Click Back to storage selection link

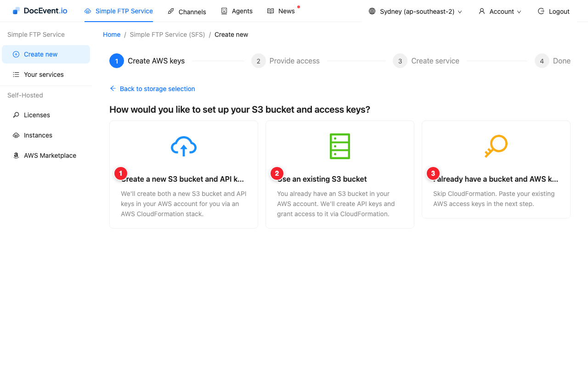(153, 89)
